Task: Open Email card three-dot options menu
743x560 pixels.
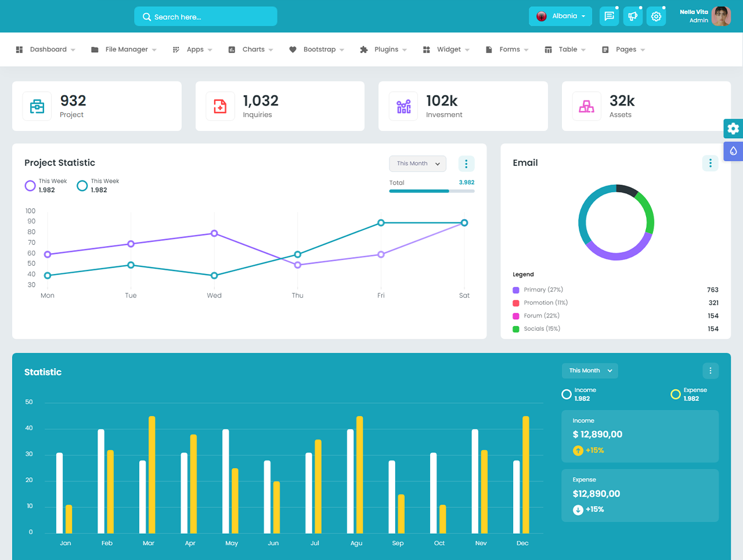Action: pos(710,164)
